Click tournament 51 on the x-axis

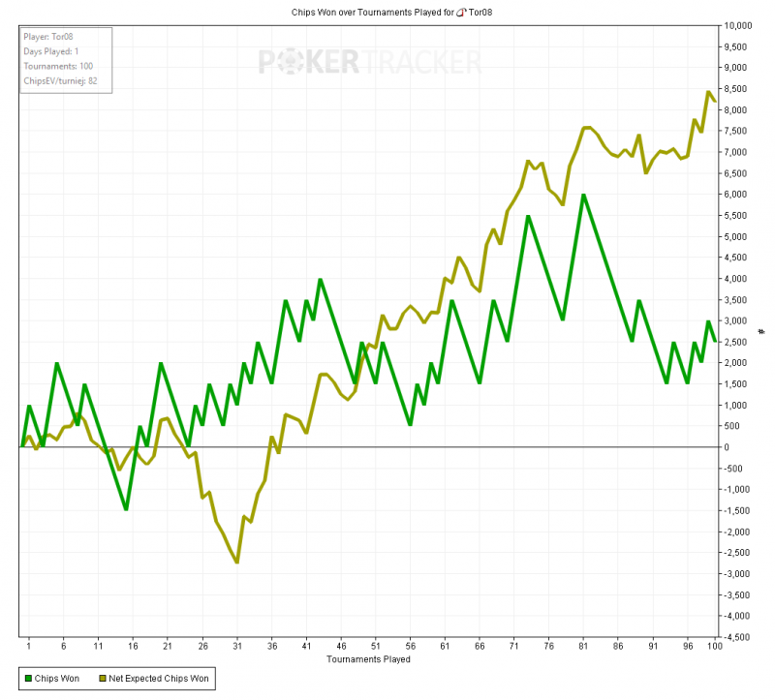pos(376,646)
